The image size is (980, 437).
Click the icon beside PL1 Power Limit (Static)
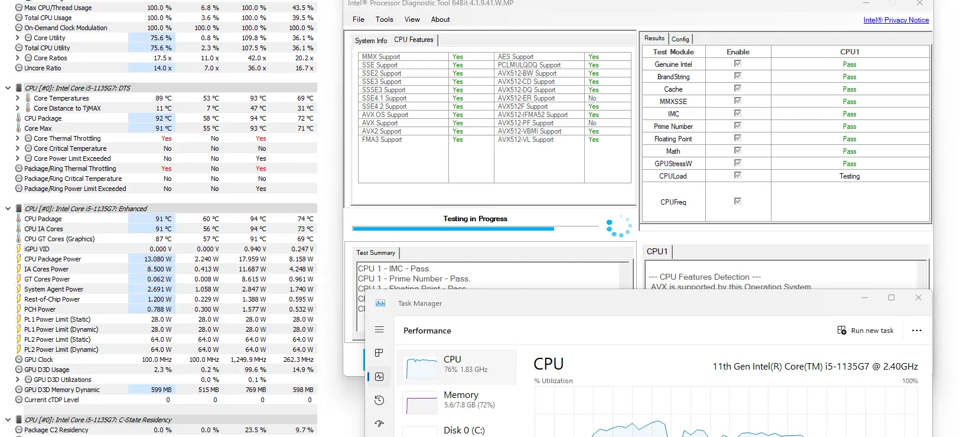[19, 319]
